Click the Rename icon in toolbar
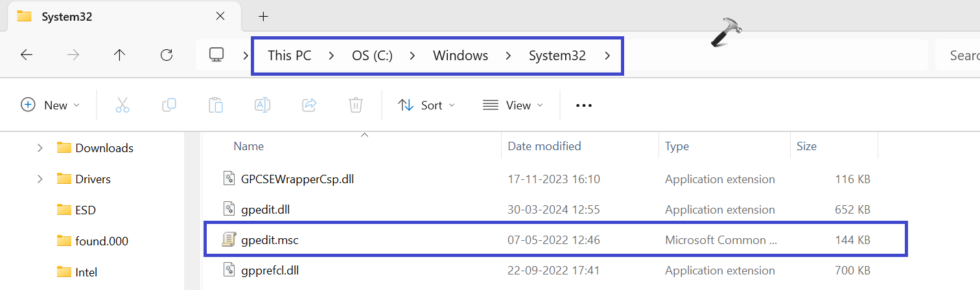 [x=262, y=105]
